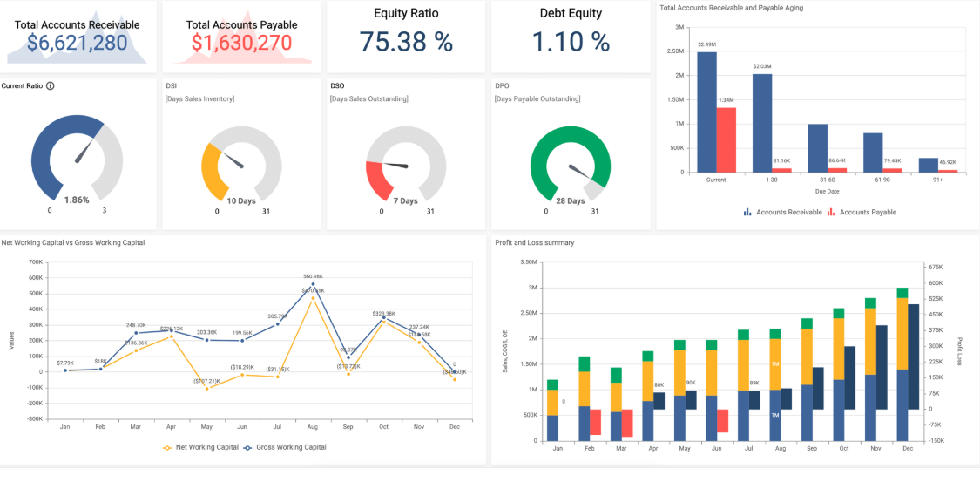This screenshot has height=489, width=980.
Task: Click the Apr profit bar's 80K label
Action: (659, 385)
